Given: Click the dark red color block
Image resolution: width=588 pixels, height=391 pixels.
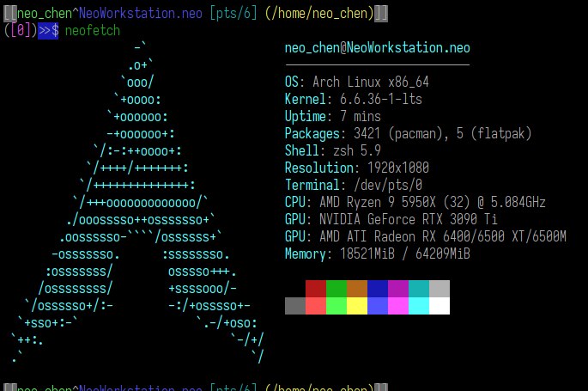Looking at the screenshot, I should click(x=316, y=289).
